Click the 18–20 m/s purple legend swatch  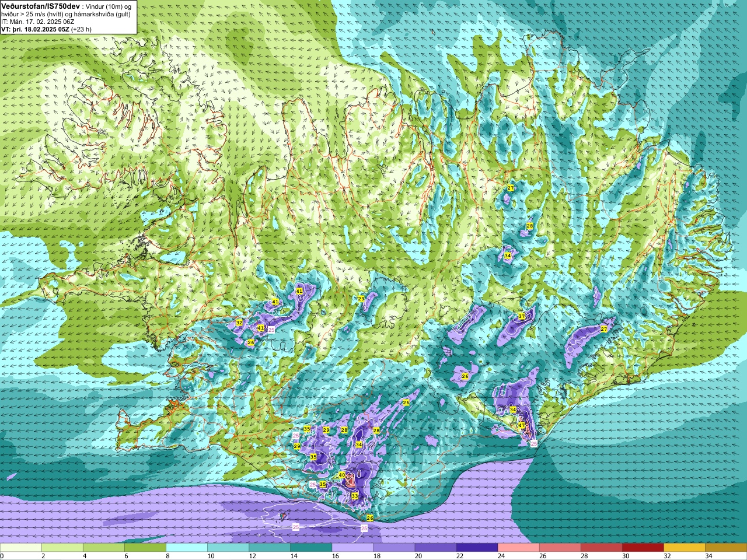(394, 548)
